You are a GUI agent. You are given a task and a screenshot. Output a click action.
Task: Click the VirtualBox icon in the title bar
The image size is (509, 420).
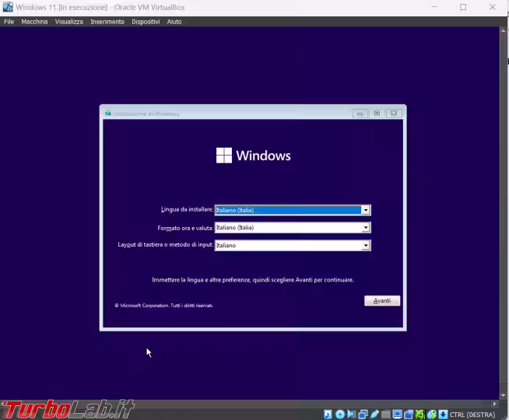pyautogui.click(x=8, y=7)
